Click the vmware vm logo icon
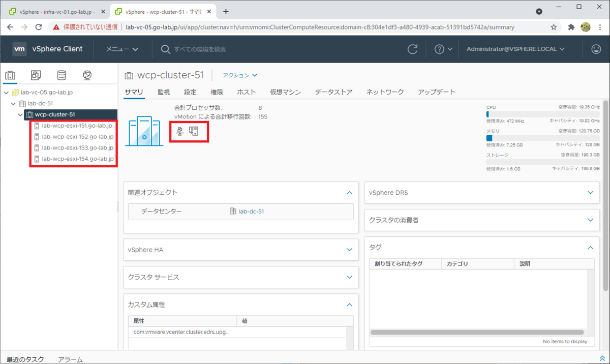 (20, 49)
